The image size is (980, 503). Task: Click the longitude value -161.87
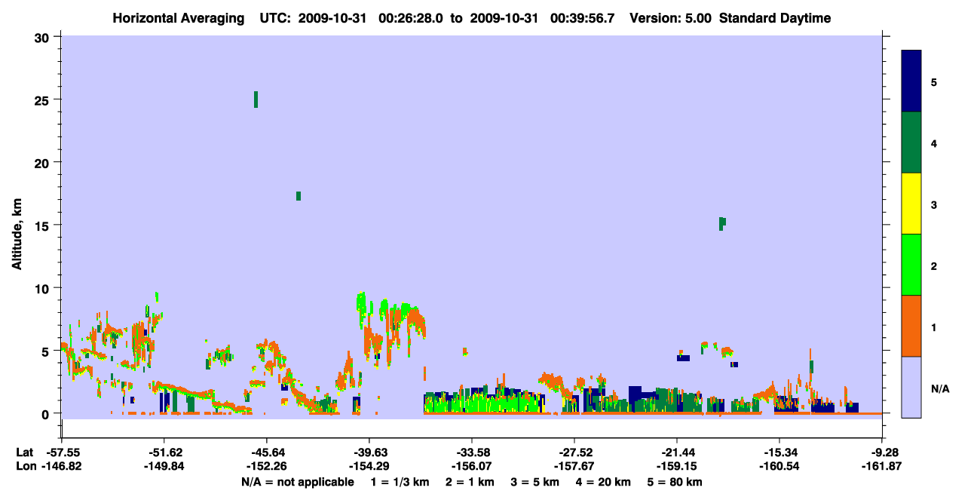coord(883,466)
